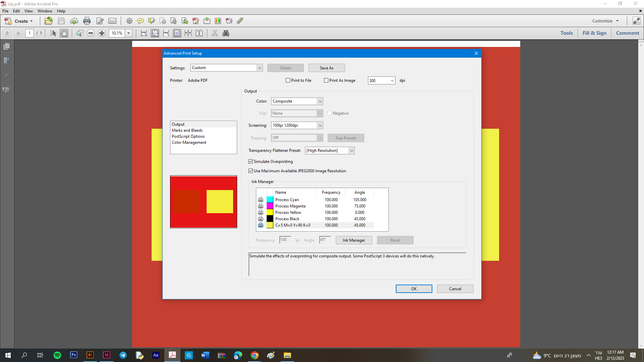
Task: Click the Find binoculars icon
Action: click(226, 33)
